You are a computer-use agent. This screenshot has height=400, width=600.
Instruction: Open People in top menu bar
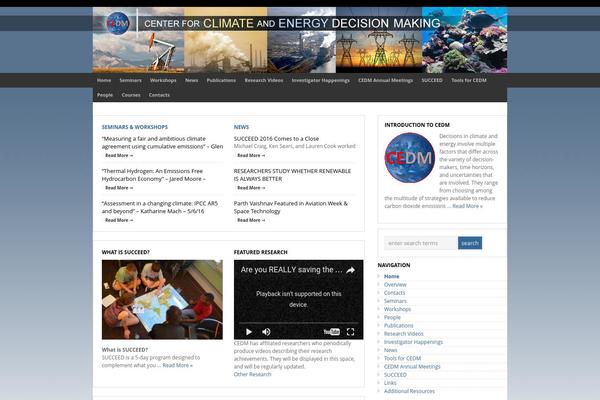[x=105, y=95]
